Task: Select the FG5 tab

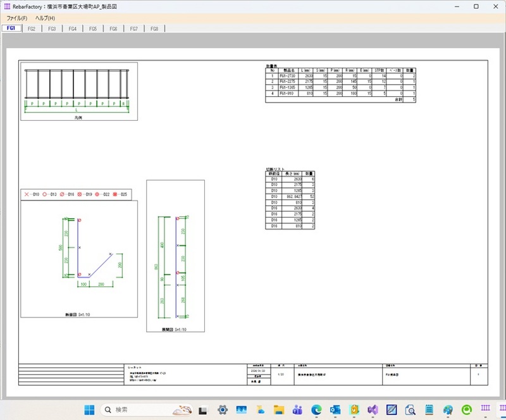Action: (x=92, y=28)
